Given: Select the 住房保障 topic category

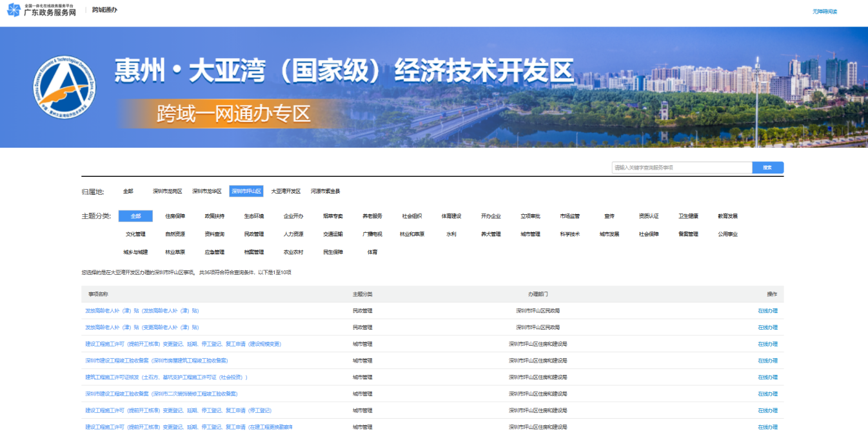Looking at the screenshot, I should pyautogui.click(x=175, y=216).
